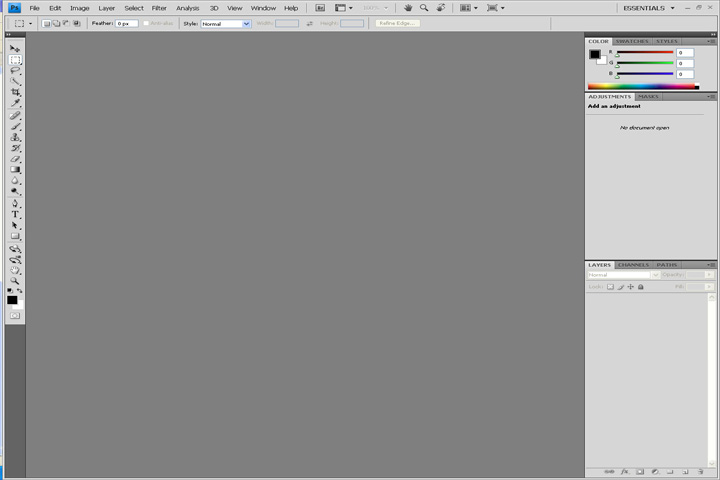Activate the Horizontal Type tool
The image size is (720, 480).
[15, 215]
